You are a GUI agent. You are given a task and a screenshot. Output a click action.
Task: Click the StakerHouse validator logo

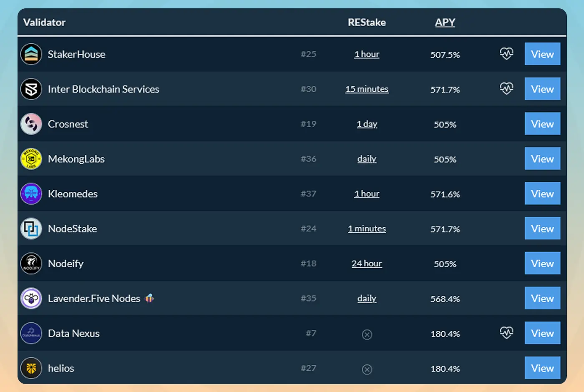(x=31, y=54)
